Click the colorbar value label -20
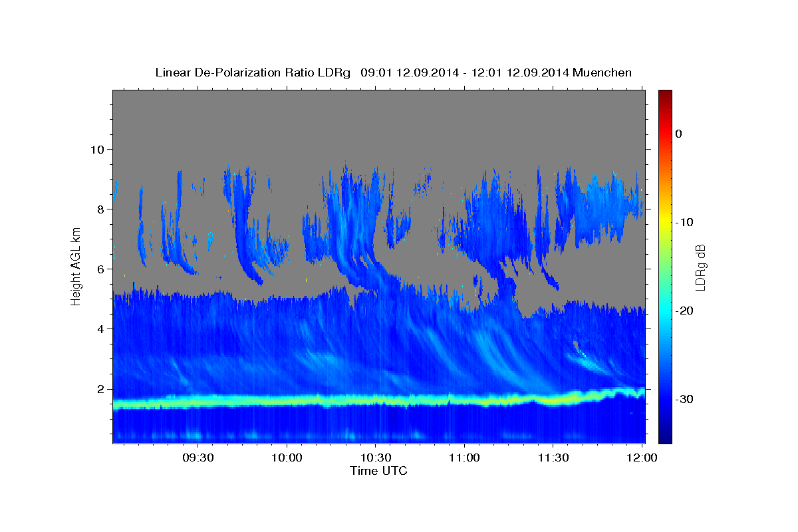This screenshot has height=532, width=798. click(x=684, y=311)
